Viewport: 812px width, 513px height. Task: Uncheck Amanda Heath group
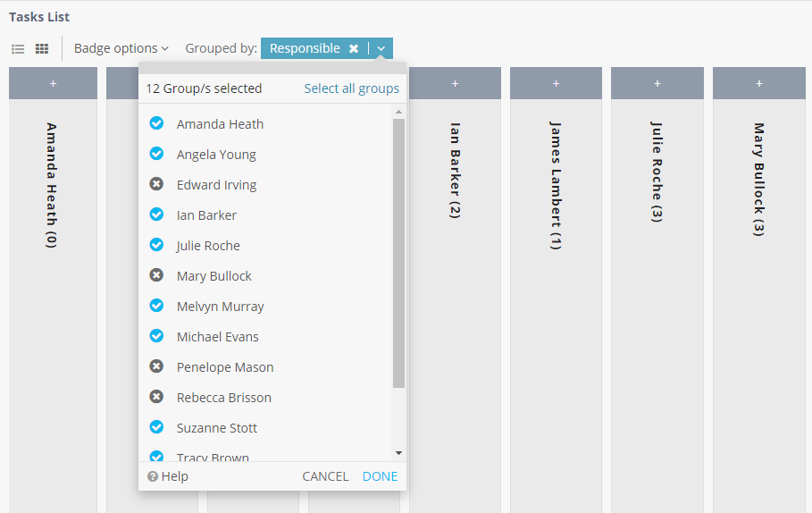[x=156, y=123]
